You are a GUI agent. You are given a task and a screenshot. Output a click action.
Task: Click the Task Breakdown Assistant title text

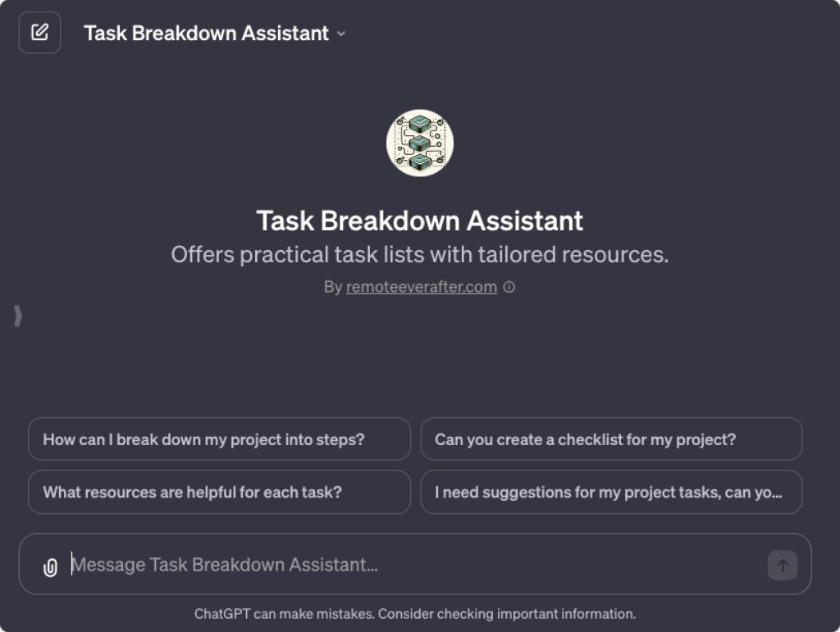click(x=419, y=221)
